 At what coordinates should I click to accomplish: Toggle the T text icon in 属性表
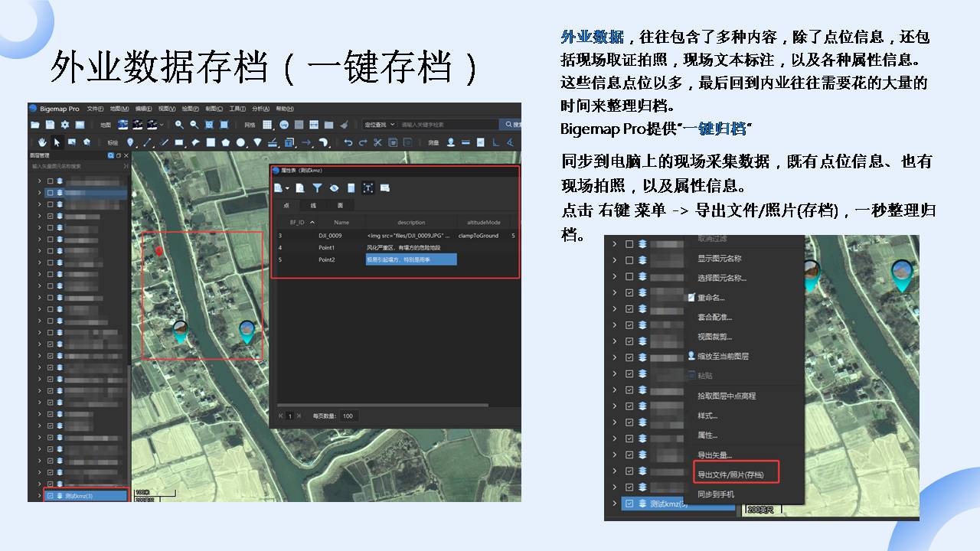[x=367, y=187]
